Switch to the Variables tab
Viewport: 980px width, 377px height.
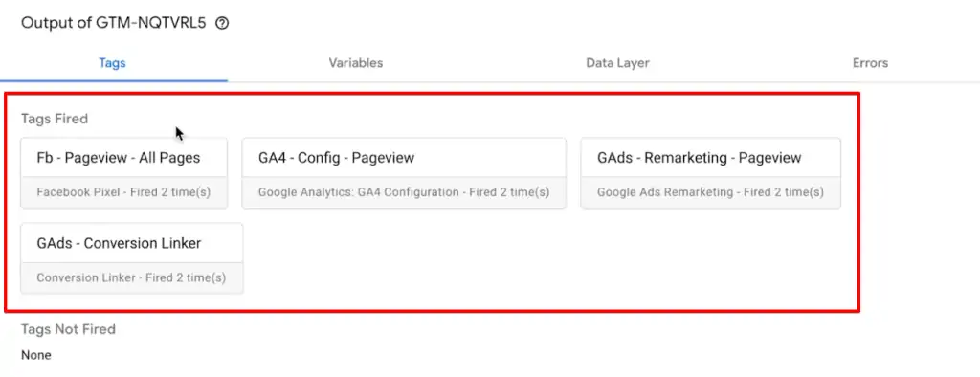(356, 63)
